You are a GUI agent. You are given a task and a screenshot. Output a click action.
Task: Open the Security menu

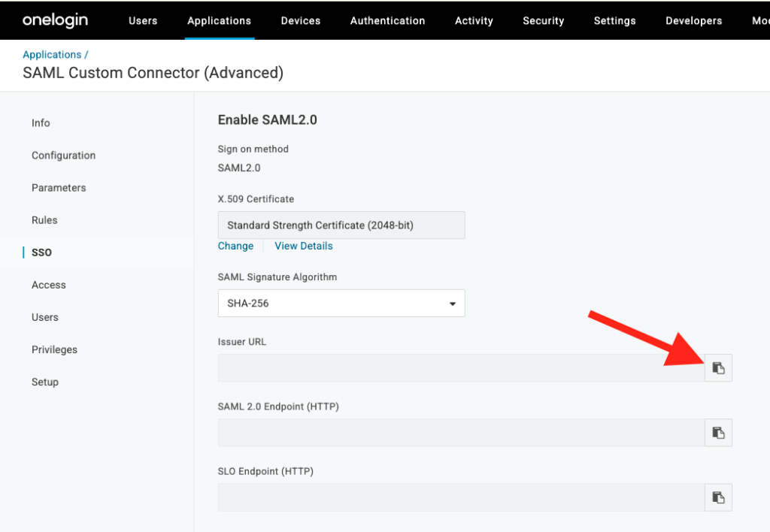coord(543,20)
